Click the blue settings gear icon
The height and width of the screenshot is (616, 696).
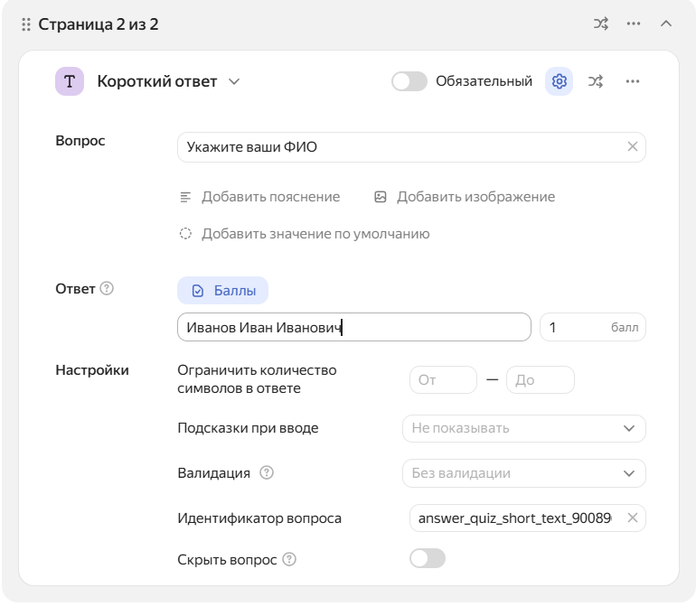coord(559,81)
